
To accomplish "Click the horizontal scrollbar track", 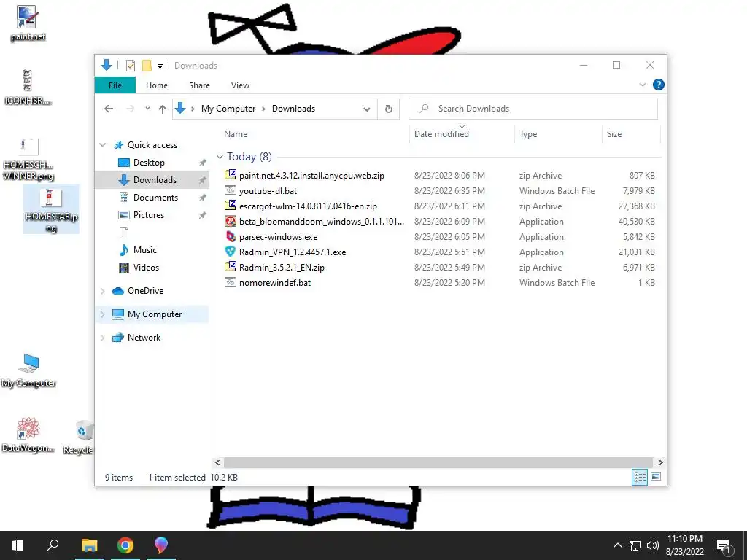I will point(438,462).
